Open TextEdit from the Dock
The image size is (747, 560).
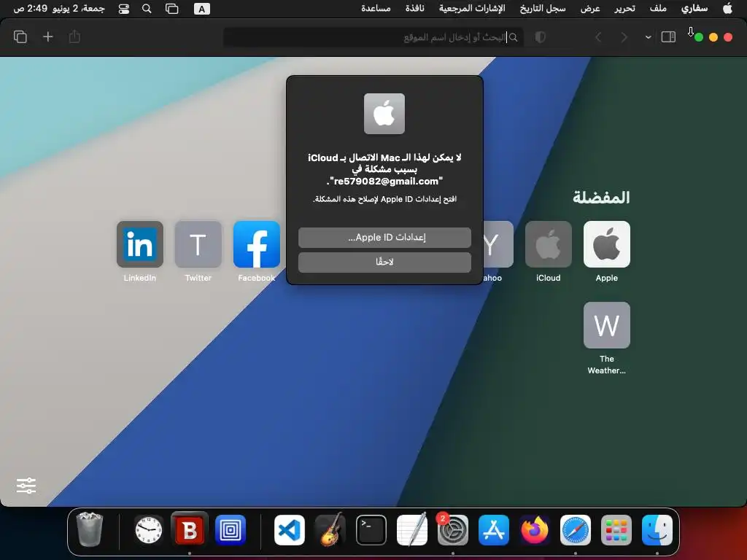click(412, 530)
